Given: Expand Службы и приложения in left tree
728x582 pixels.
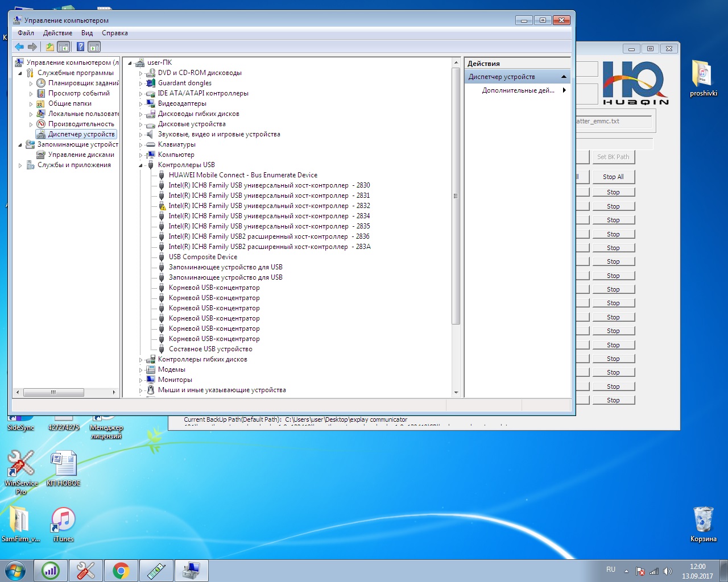Looking at the screenshot, I should point(20,165).
